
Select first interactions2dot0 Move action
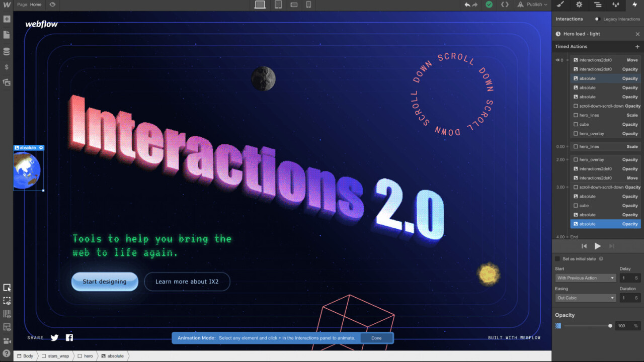pos(606,60)
